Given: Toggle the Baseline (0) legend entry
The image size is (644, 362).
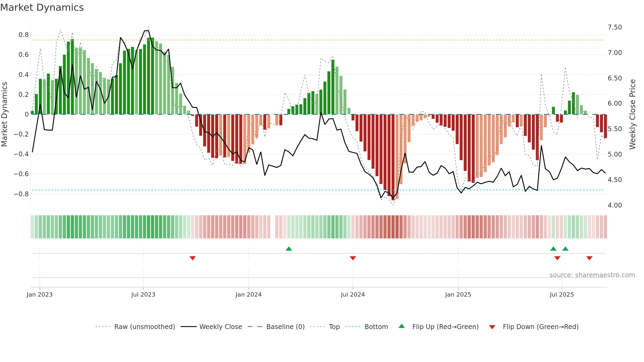Looking at the screenshot, I should pos(276,327).
